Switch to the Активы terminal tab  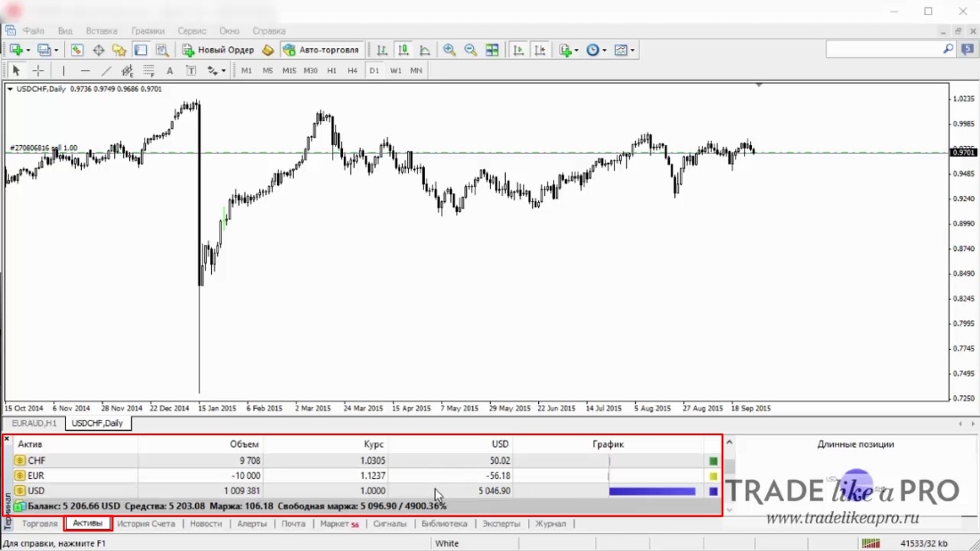pyautogui.click(x=87, y=523)
